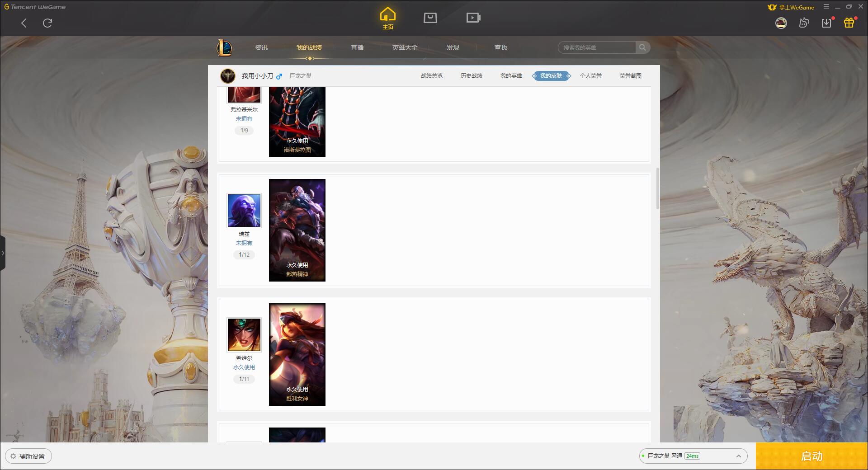868x470 pixels.
Task: Open the 主页 home icon
Action: (x=387, y=18)
